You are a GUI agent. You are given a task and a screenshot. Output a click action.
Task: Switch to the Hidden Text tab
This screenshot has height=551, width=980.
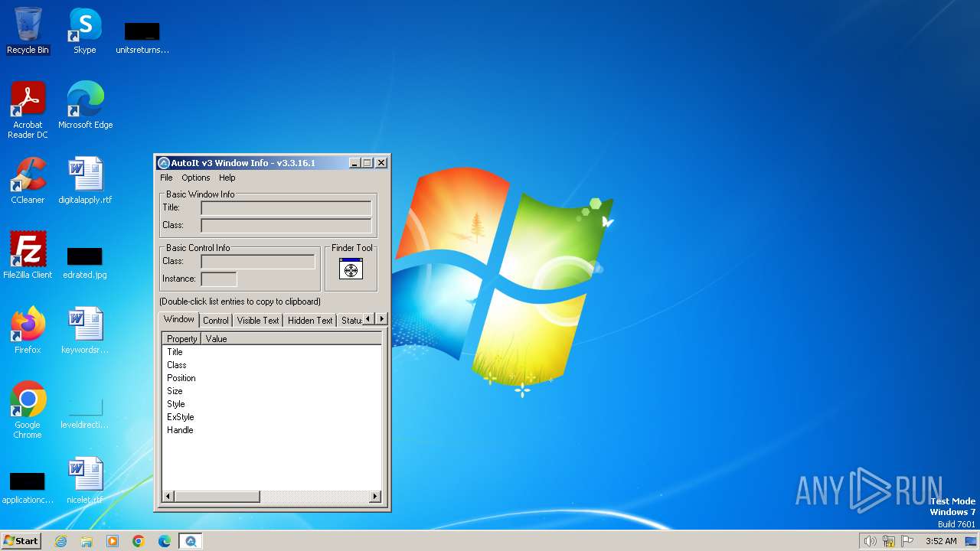[310, 321]
